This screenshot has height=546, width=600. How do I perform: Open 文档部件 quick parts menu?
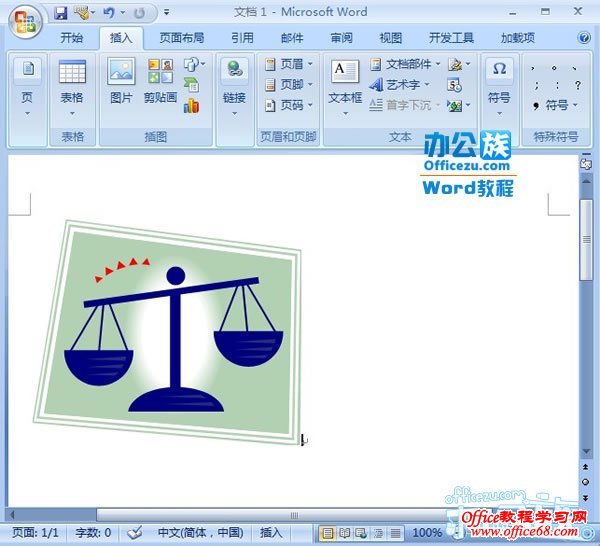point(405,64)
